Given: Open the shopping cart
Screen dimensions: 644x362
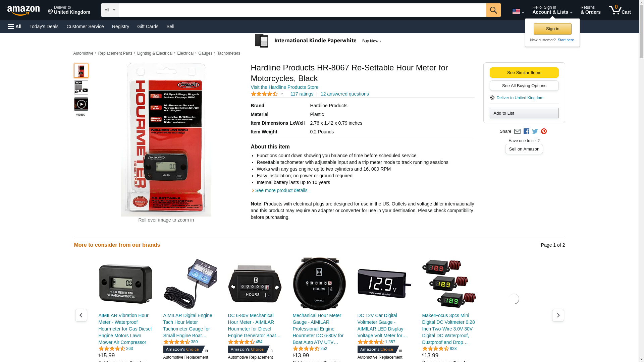Looking at the screenshot, I should pyautogui.click(x=620, y=10).
